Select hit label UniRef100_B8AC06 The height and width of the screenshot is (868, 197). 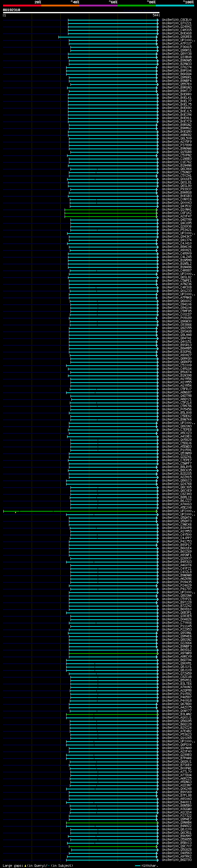(177, 246)
